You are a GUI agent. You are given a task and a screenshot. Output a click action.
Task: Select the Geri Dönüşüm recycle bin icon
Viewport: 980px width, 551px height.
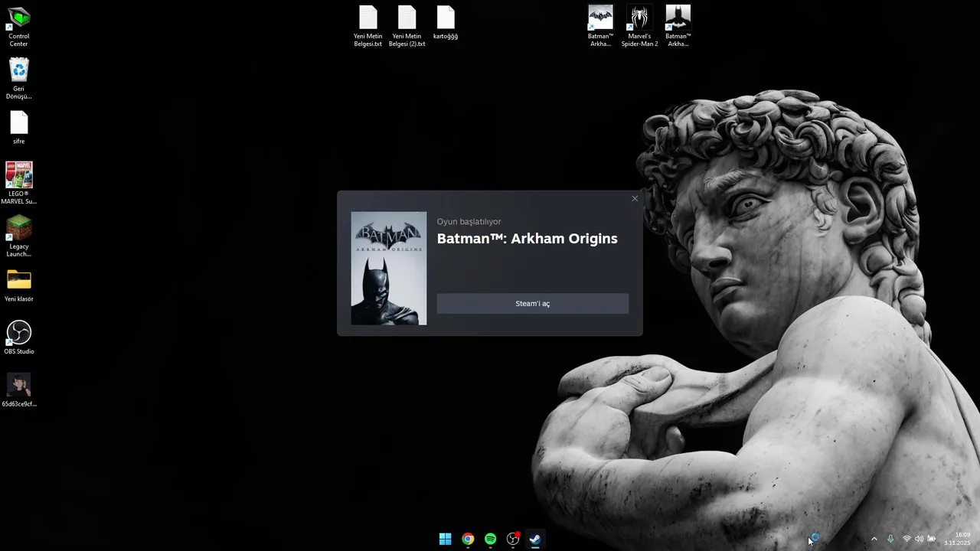point(18,79)
